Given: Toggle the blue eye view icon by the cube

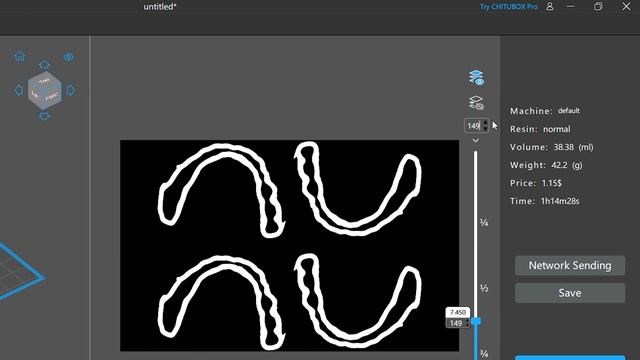Looking at the screenshot, I should click(69, 57).
